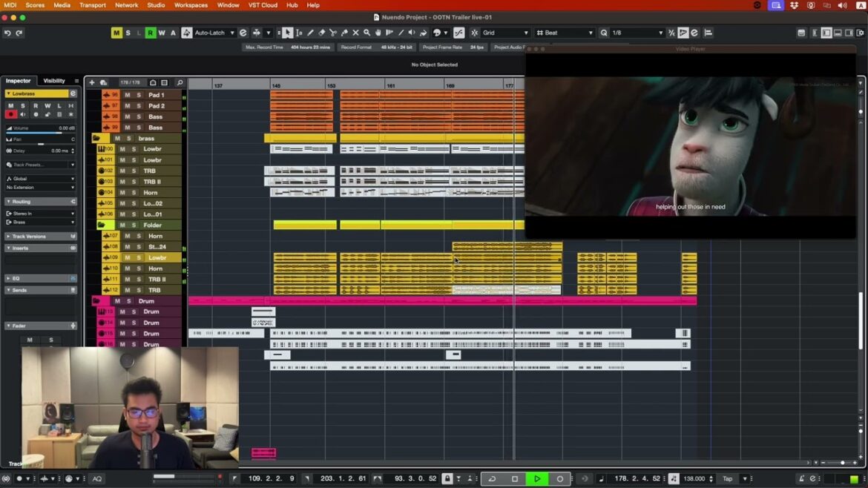This screenshot has height=488, width=868.
Task: Open the track list search icon
Action: (x=180, y=82)
